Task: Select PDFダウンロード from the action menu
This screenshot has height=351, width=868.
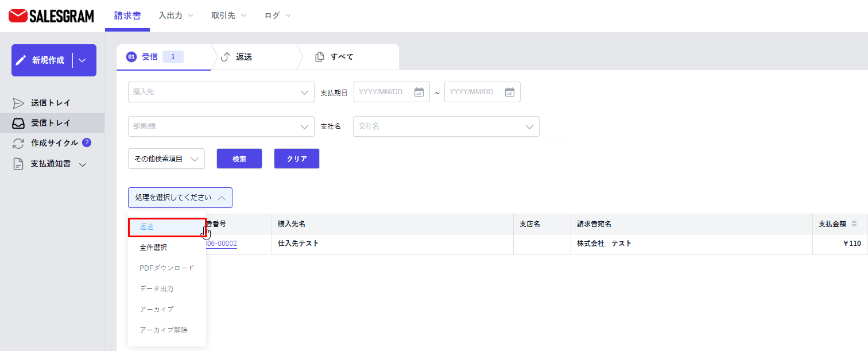Action: (166, 268)
